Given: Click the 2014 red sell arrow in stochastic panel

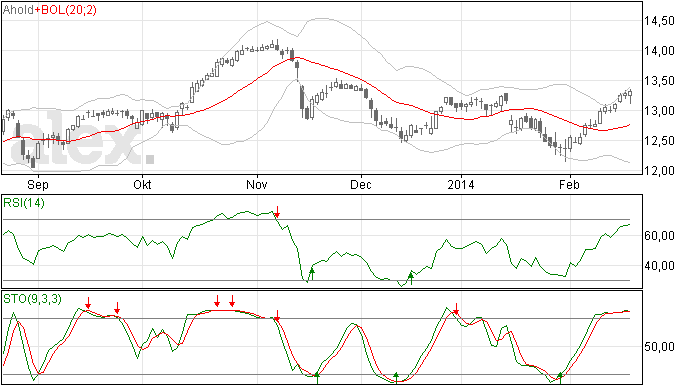Looking at the screenshot, I should (x=456, y=309).
